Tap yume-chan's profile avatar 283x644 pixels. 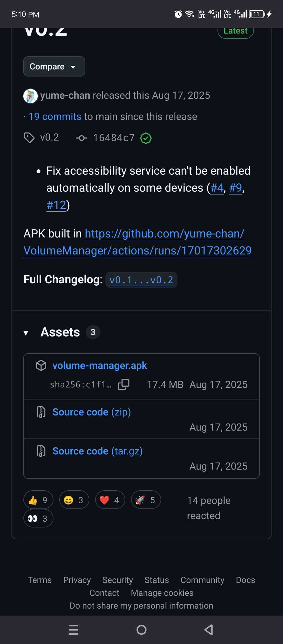[x=30, y=96]
